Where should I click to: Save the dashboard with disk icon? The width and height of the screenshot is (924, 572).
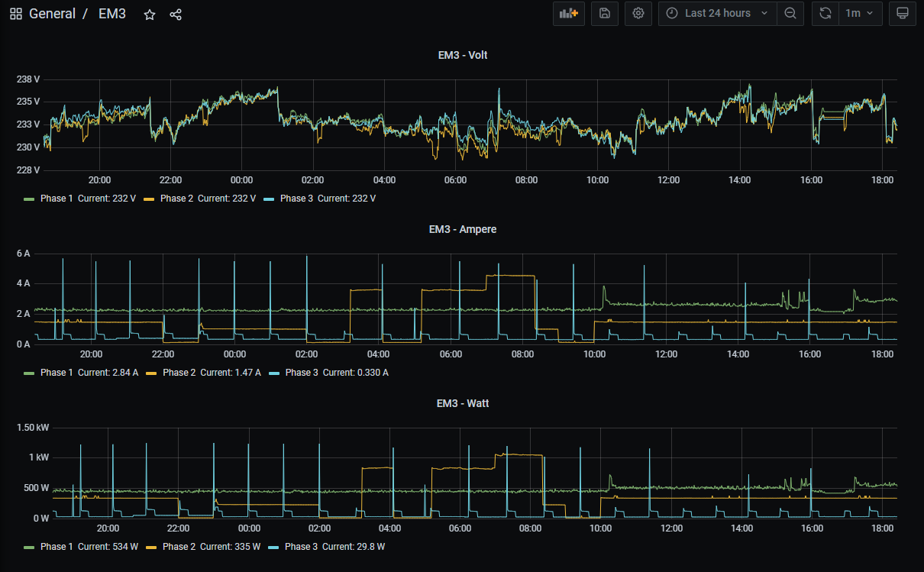[x=605, y=14]
